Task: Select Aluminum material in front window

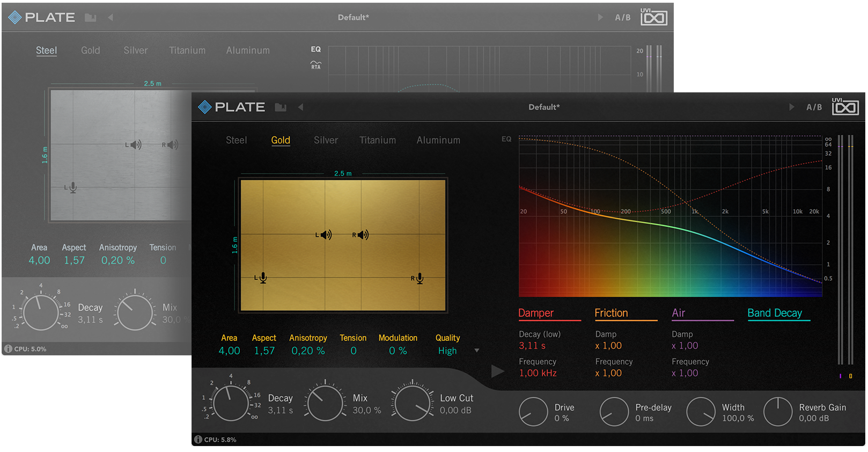Action: tap(438, 140)
